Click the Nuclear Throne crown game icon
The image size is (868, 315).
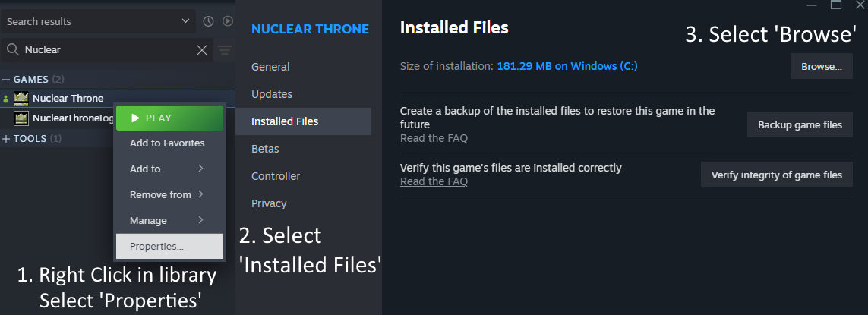[x=21, y=98]
